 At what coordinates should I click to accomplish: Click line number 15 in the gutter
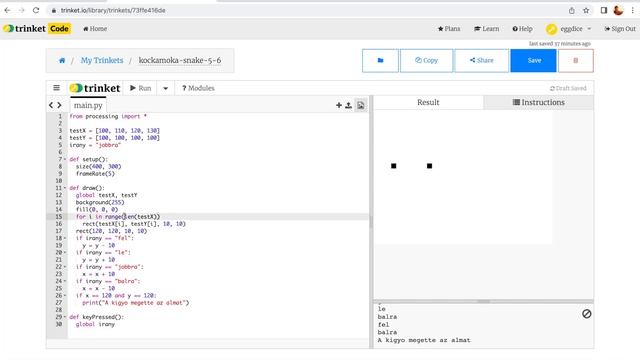click(59, 216)
